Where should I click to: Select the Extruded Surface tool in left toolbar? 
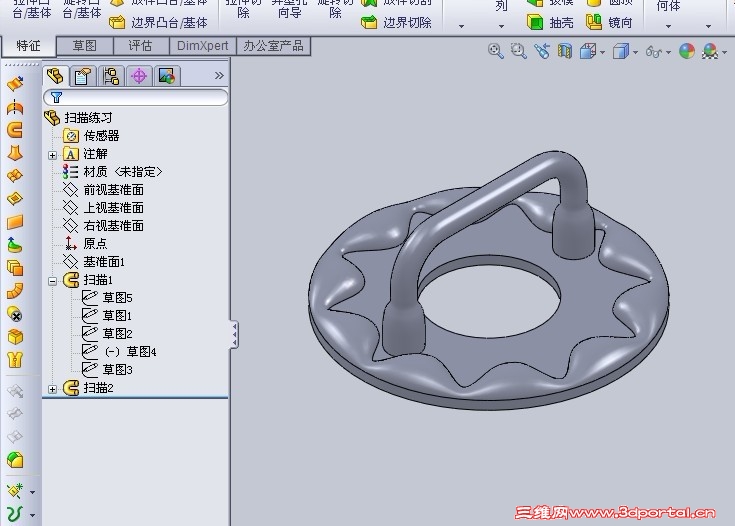(x=15, y=84)
